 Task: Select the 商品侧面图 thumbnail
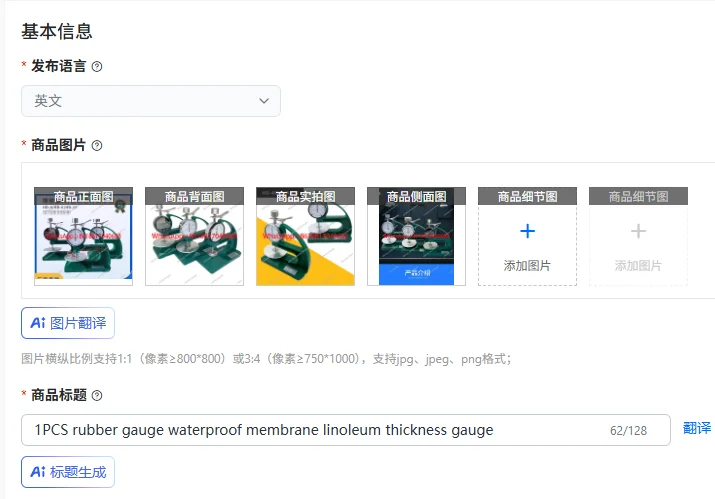click(x=416, y=236)
